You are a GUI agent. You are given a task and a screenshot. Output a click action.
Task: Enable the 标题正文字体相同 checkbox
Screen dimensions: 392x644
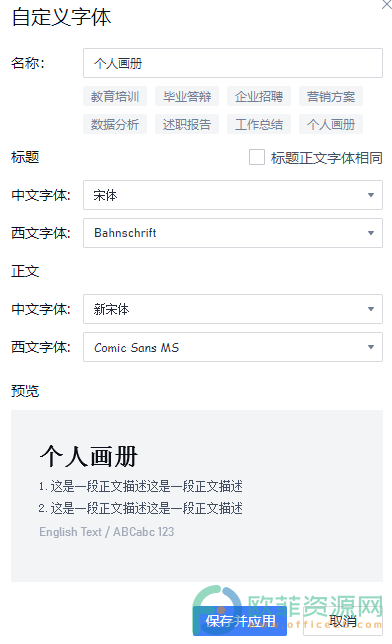(257, 157)
